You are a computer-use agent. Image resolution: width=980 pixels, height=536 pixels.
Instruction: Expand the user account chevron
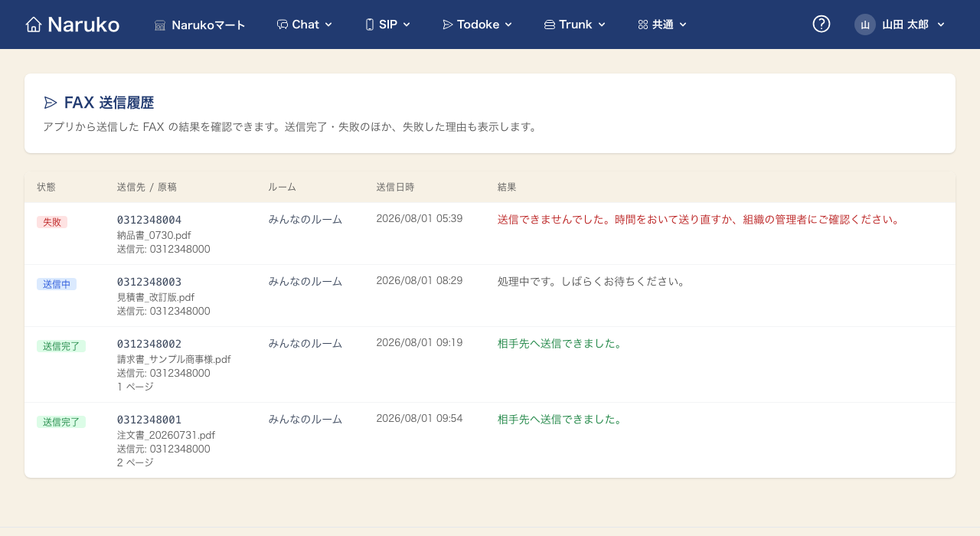(x=941, y=25)
